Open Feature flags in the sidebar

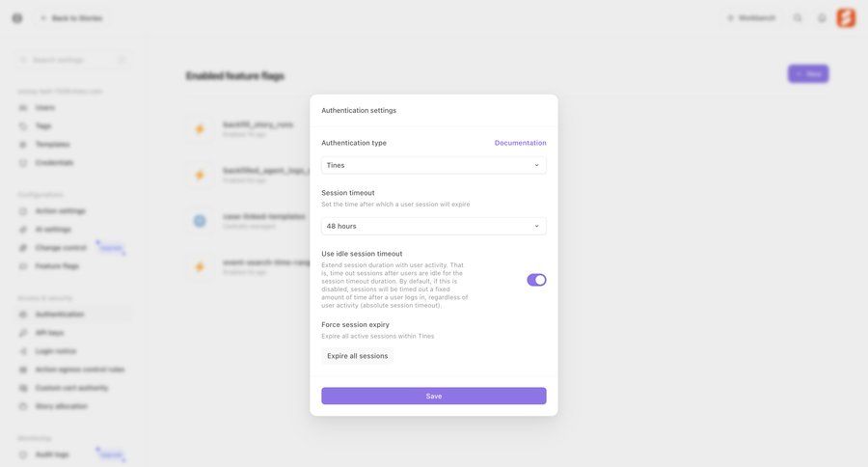click(x=57, y=265)
